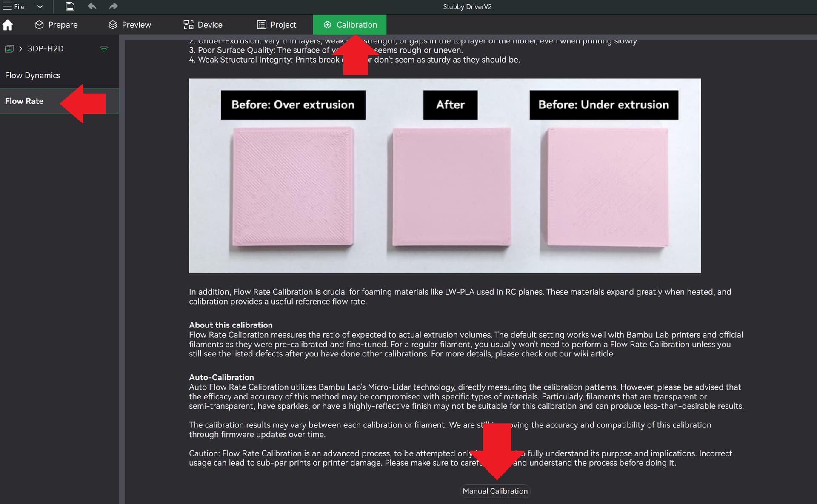Go to the Home screen icon
Screen dimensions: 817x504
pyautogui.click(x=8, y=25)
